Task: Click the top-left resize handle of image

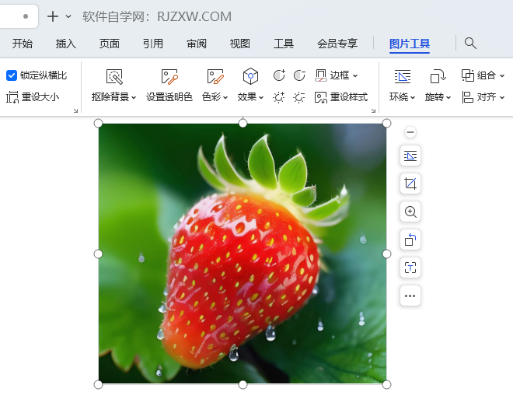Action: (x=98, y=124)
